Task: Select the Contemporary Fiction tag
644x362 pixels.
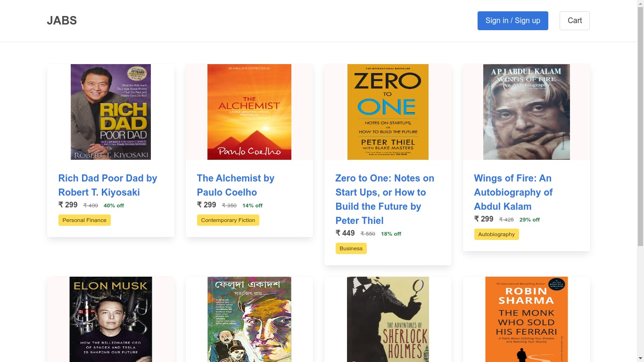Action: (x=228, y=220)
